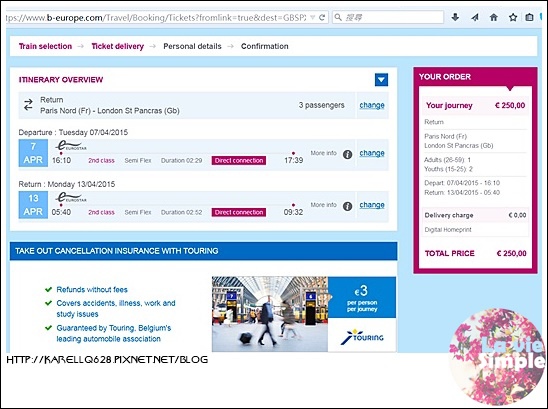Viewport: 548px width, 409px height.
Task: Click the return-trip arrows icon
Action: coord(28,105)
